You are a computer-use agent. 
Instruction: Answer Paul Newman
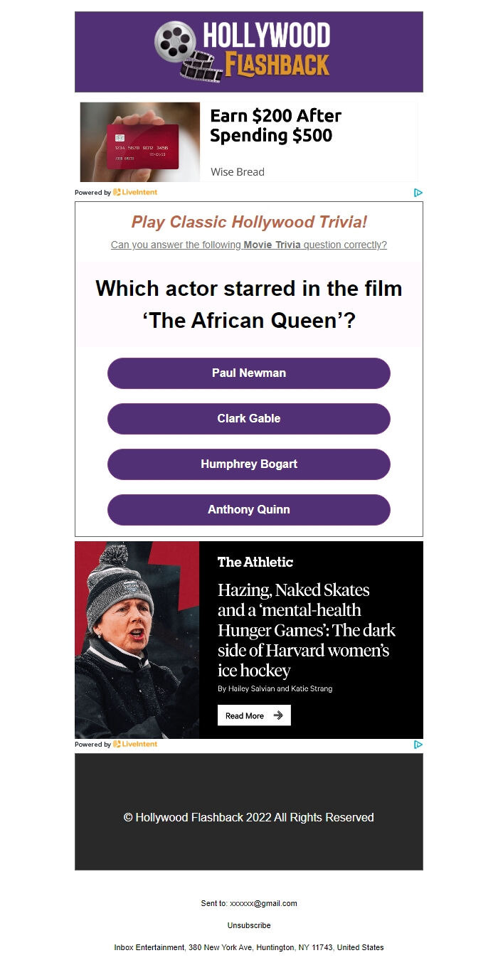pos(249,373)
